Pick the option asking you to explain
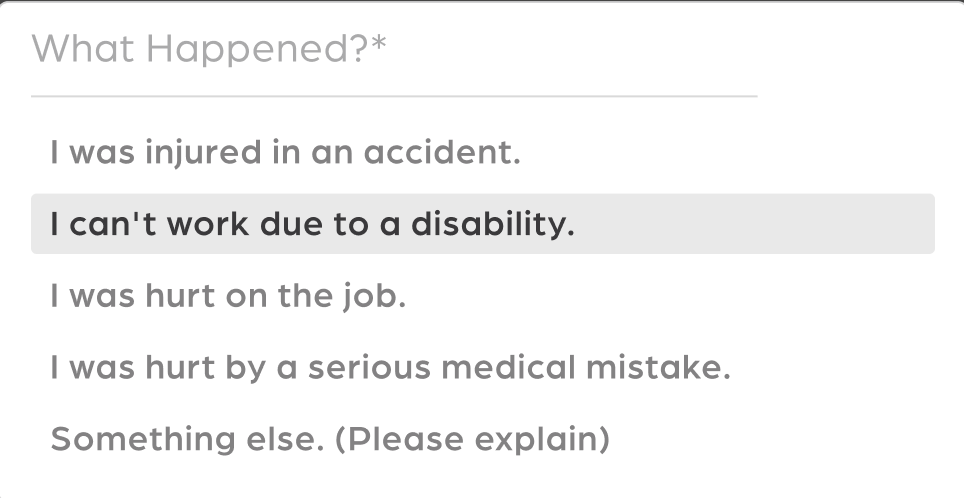964x498 pixels. click(330, 439)
